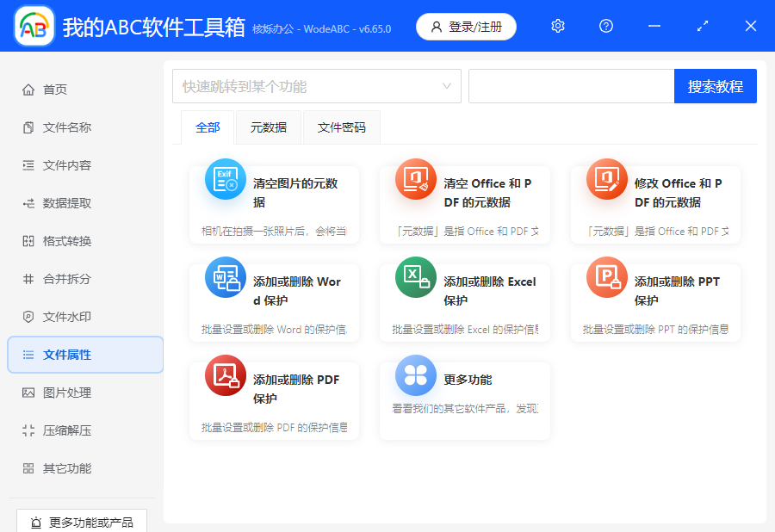This screenshot has width=775, height=532.
Task: Click the 文件内容 sidebar icon
Action: (x=28, y=165)
